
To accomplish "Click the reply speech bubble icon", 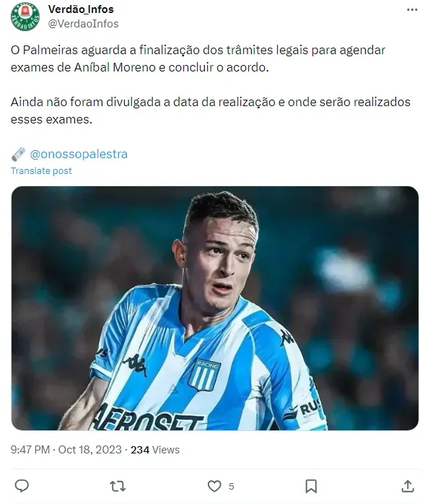I will point(22,486).
